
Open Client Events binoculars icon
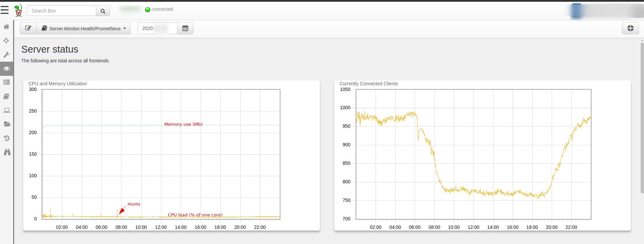click(7, 152)
